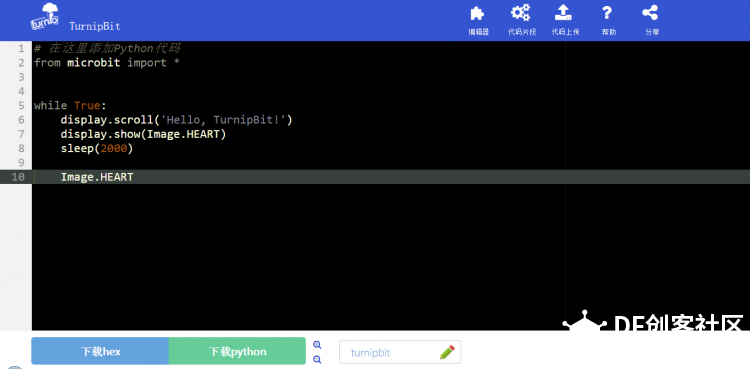
Task: Zoom out editor with magnifier minus
Action: coord(317,359)
